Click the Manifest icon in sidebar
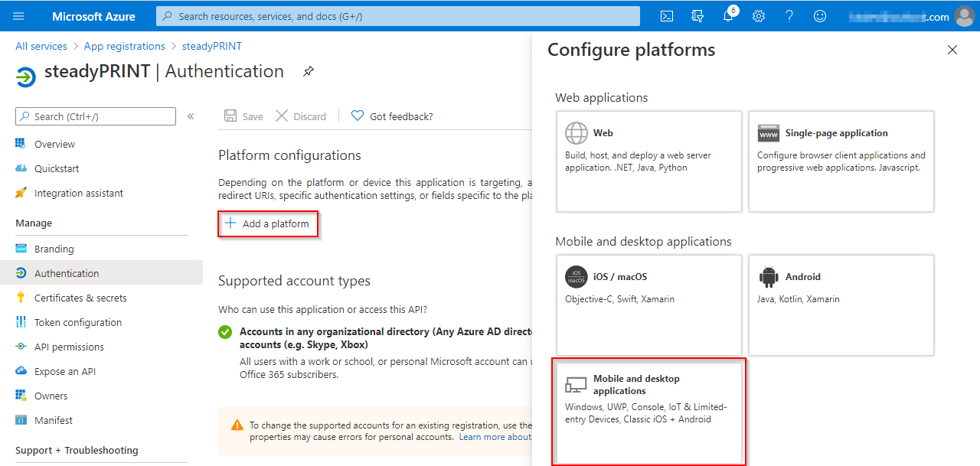Viewport: 980px width, 466px height. (21, 420)
